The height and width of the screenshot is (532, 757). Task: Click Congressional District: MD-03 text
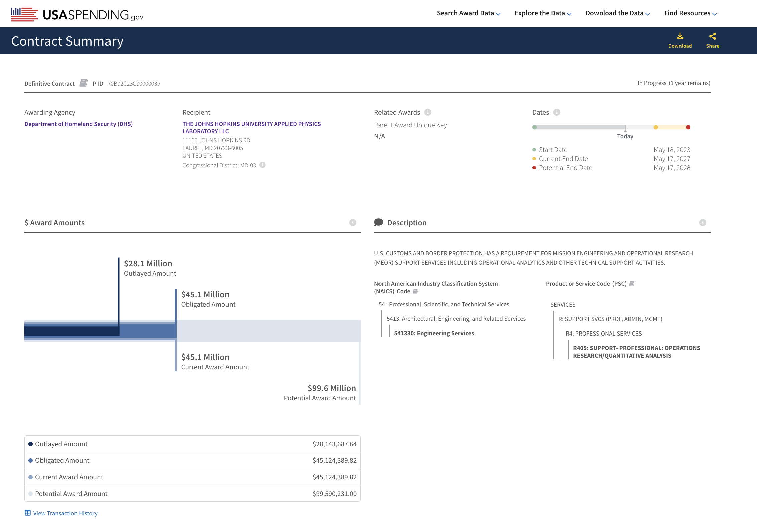tap(219, 165)
